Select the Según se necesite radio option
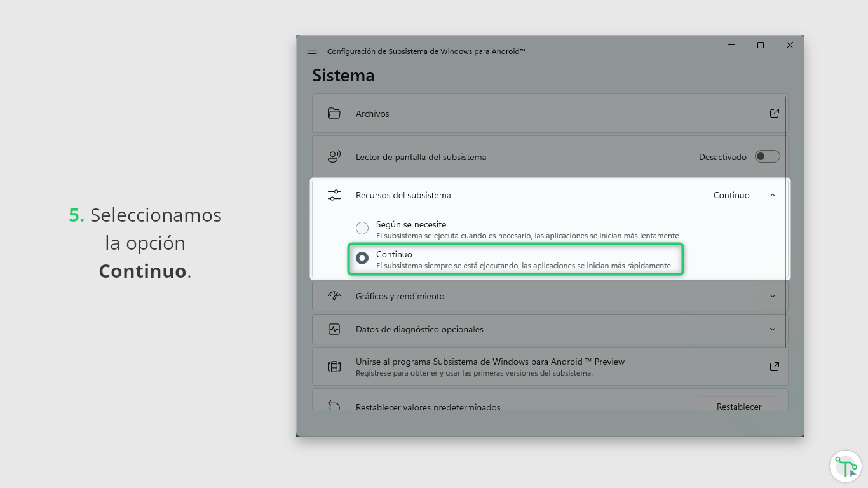The image size is (868, 488). pos(362,228)
